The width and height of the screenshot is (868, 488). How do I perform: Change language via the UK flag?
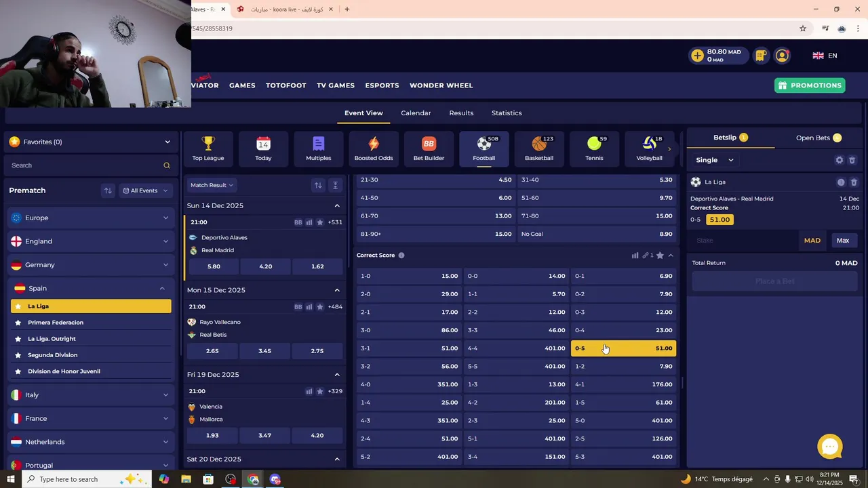tap(818, 56)
